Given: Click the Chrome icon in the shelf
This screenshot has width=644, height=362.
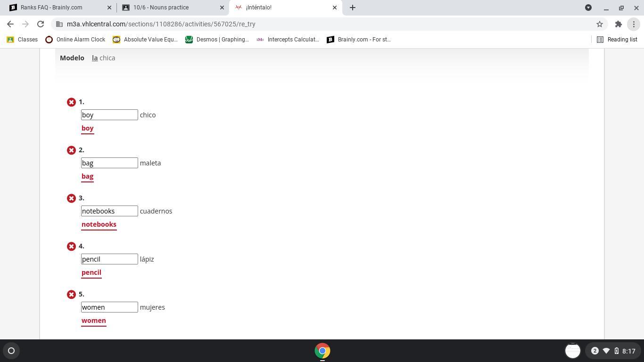Looking at the screenshot, I should click(322, 351).
